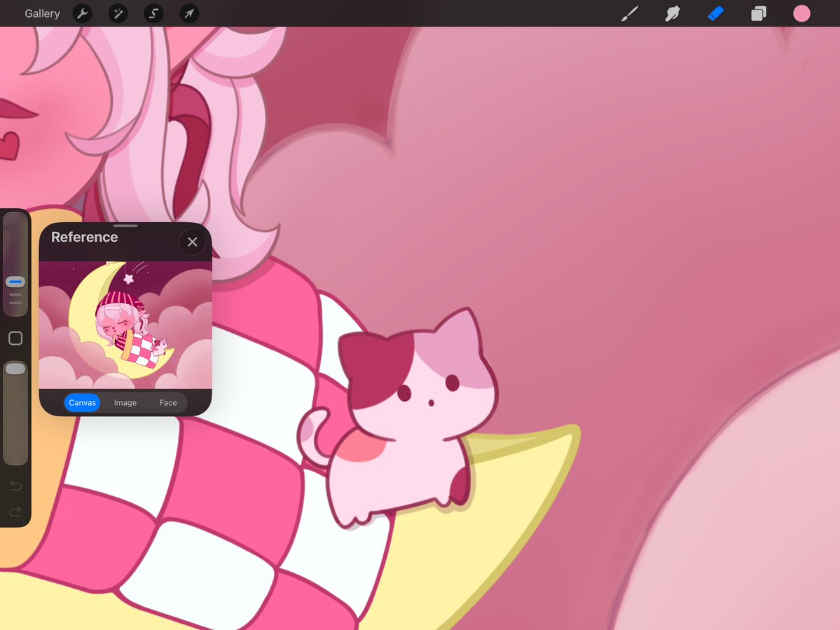Activate the Transform arrow tool

click(188, 13)
